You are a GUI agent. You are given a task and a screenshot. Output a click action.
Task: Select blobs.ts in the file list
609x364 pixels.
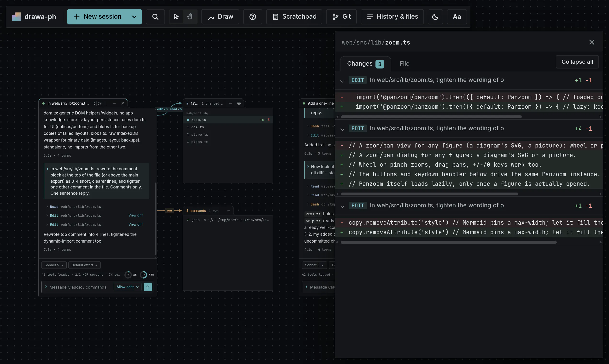[x=228, y=142]
